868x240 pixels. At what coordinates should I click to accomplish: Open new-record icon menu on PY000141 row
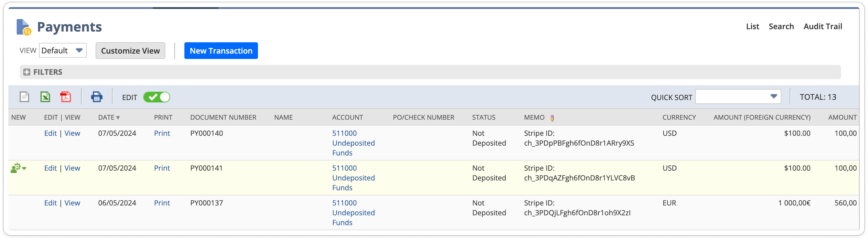tap(18, 168)
